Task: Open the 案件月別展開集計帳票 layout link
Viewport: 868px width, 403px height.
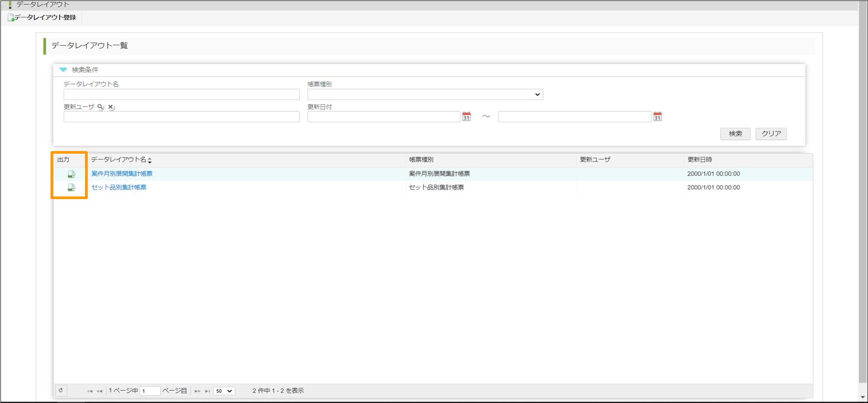Action: (122, 174)
